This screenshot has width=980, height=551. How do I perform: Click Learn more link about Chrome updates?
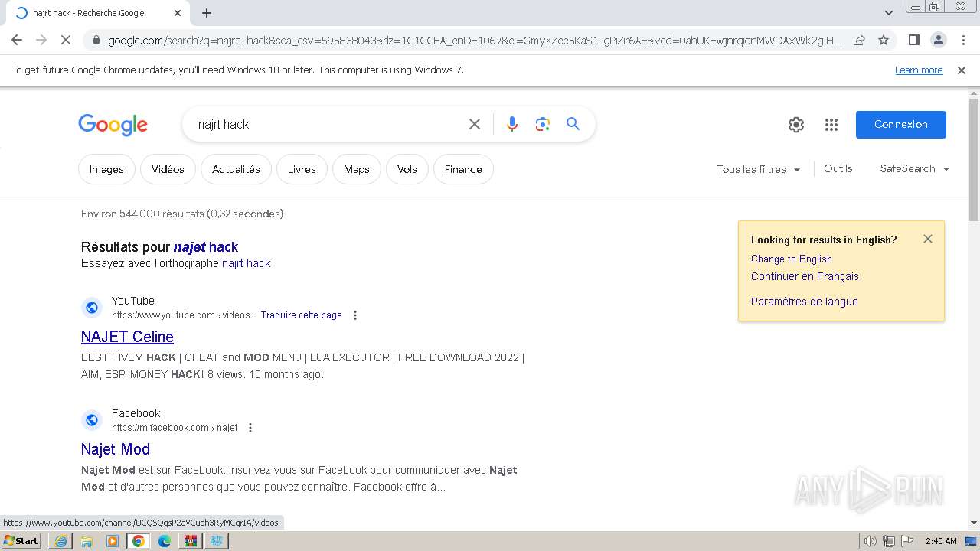[919, 70]
